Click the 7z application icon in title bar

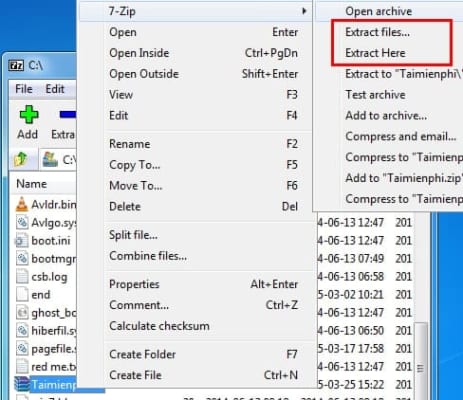[x=16, y=65]
